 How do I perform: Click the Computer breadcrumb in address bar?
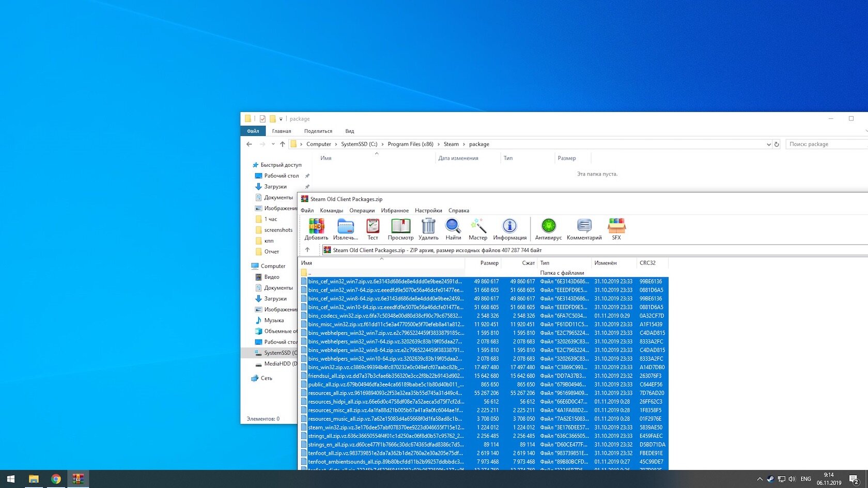pos(318,144)
